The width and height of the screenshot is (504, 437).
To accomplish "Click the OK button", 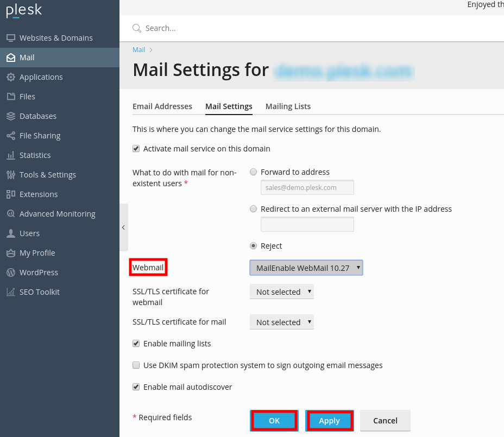I will (x=274, y=421).
